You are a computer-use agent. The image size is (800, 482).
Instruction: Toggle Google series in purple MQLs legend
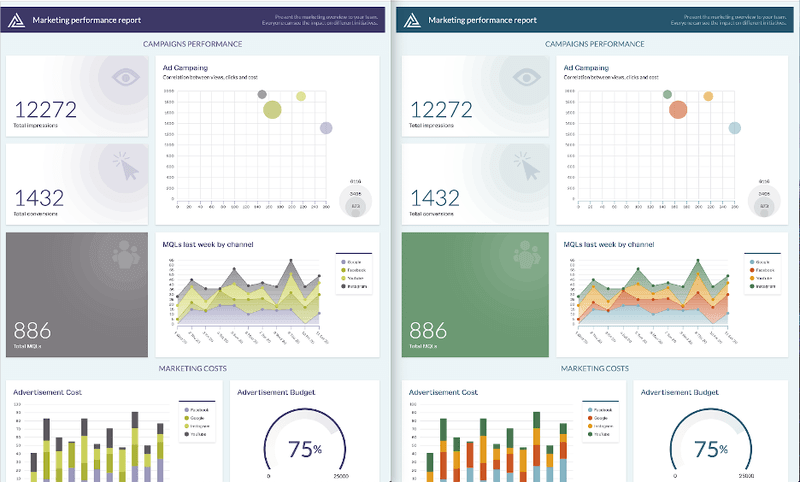click(x=351, y=262)
